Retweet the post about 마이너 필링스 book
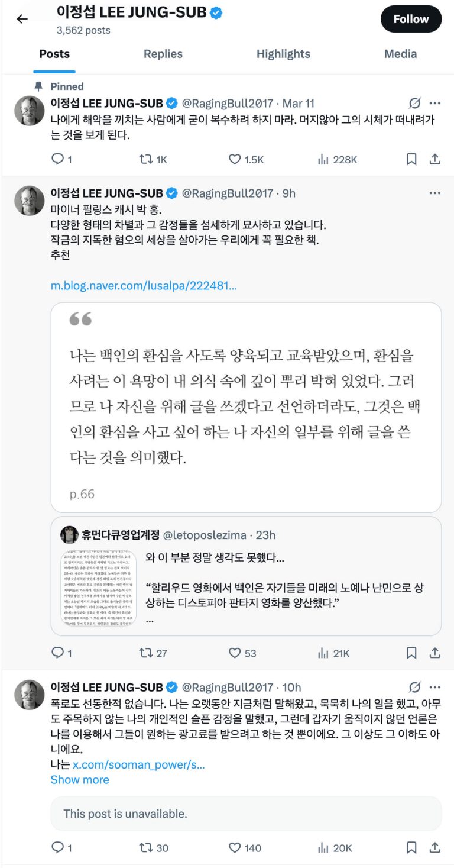 [147, 653]
